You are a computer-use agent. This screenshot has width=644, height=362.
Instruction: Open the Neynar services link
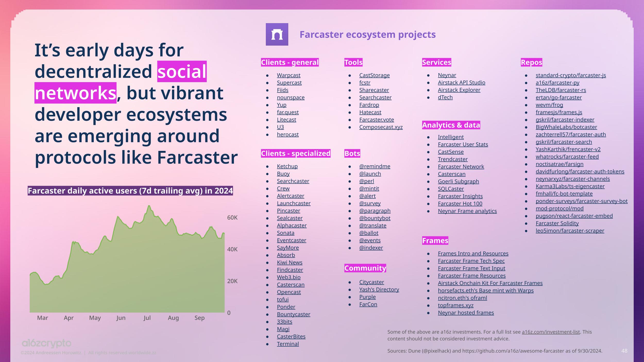(447, 75)
